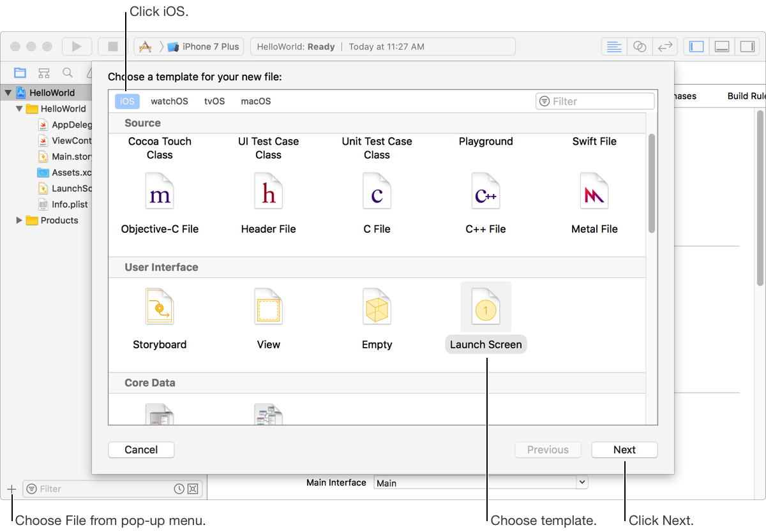Select the Storyboard template icon
The height and width of the screenshot is (532, 766).
[x=160, y=307]
